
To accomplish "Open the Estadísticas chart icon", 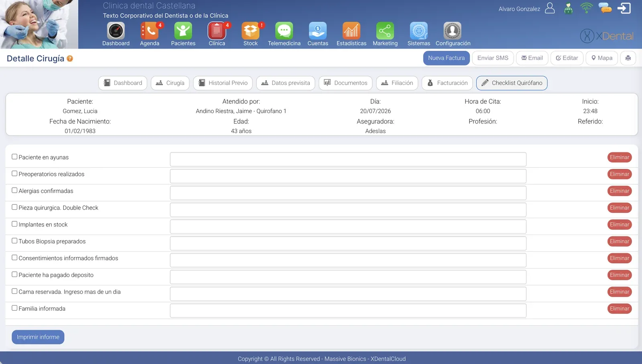I will point(351,31).
